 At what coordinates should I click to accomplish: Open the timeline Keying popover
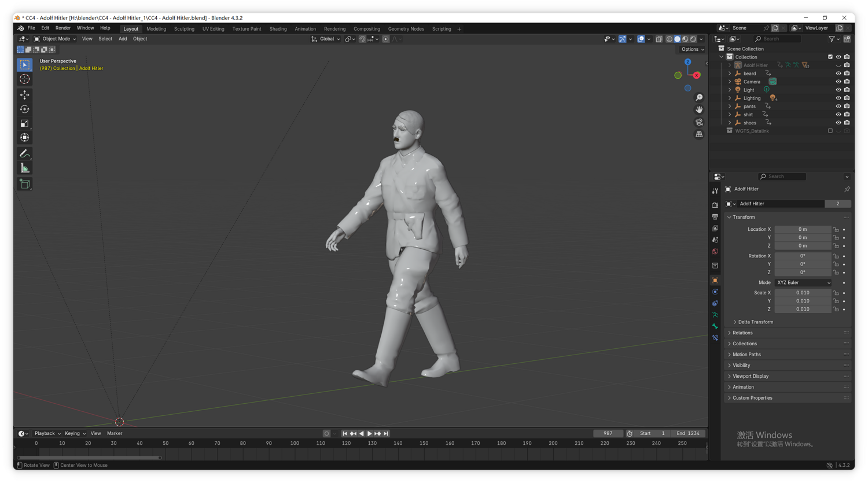(75, 434)
